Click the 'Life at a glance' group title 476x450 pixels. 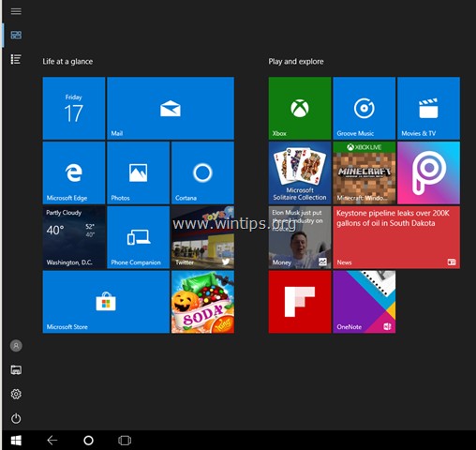(67, 62)
